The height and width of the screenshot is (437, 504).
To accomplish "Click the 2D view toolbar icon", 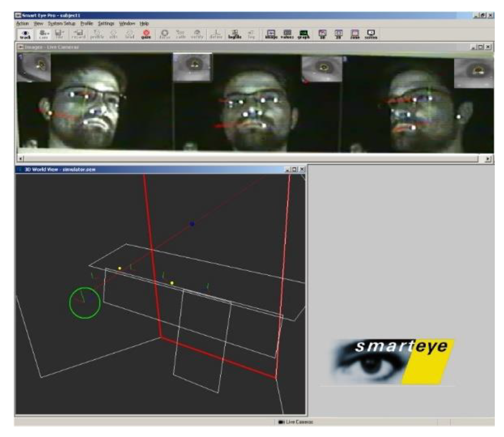I will click(x=339, y=34).
